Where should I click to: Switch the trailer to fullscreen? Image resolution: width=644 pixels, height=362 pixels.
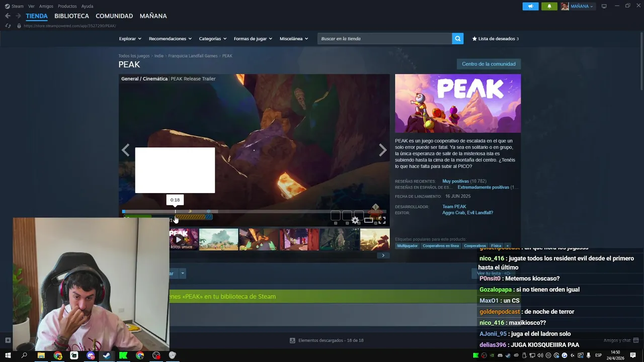pyautogui.click(x=382, y=220)
